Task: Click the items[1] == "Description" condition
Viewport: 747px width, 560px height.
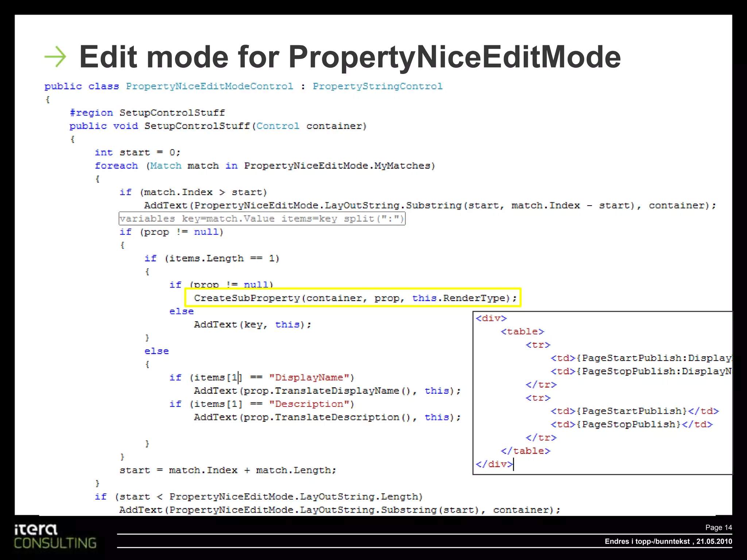Action: point(262,404)
